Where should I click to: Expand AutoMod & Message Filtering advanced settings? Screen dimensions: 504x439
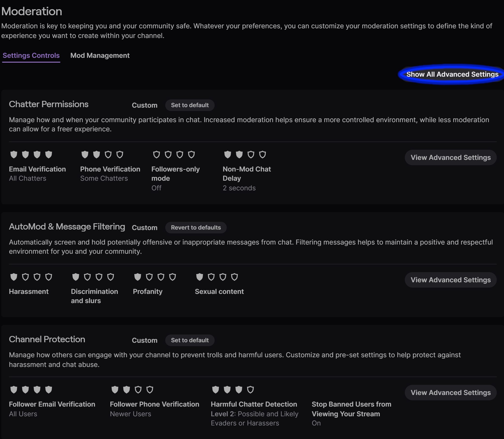tap(450, 280)
